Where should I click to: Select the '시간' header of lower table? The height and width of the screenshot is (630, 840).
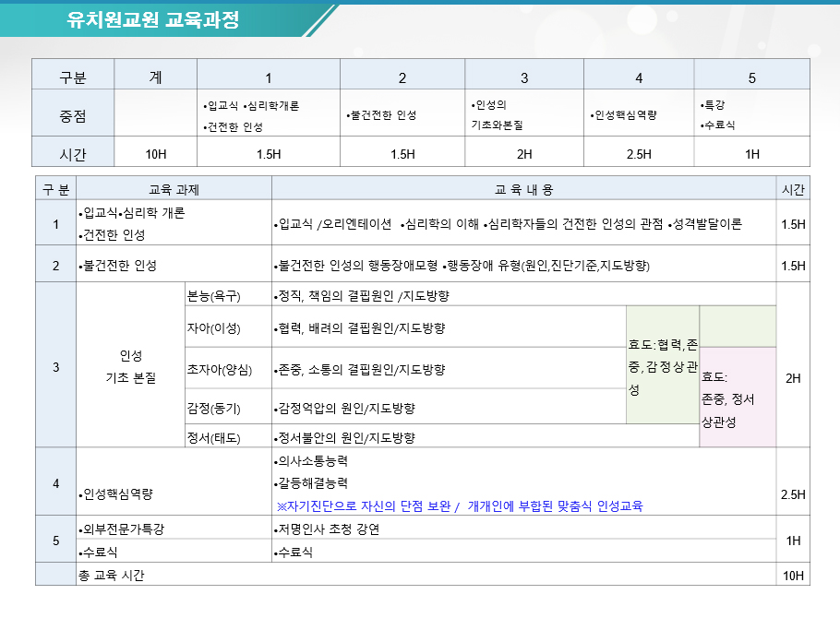click(793, 189)
